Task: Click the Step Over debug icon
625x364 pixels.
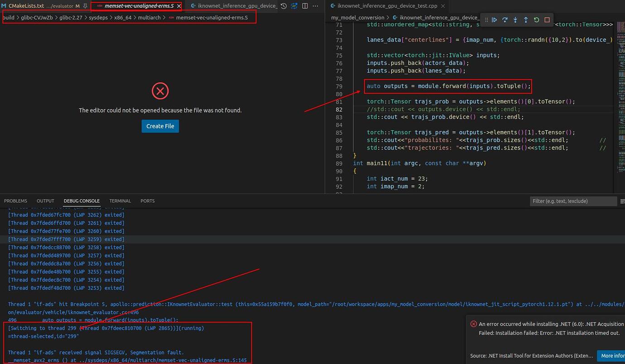Action: pos(505,20)
